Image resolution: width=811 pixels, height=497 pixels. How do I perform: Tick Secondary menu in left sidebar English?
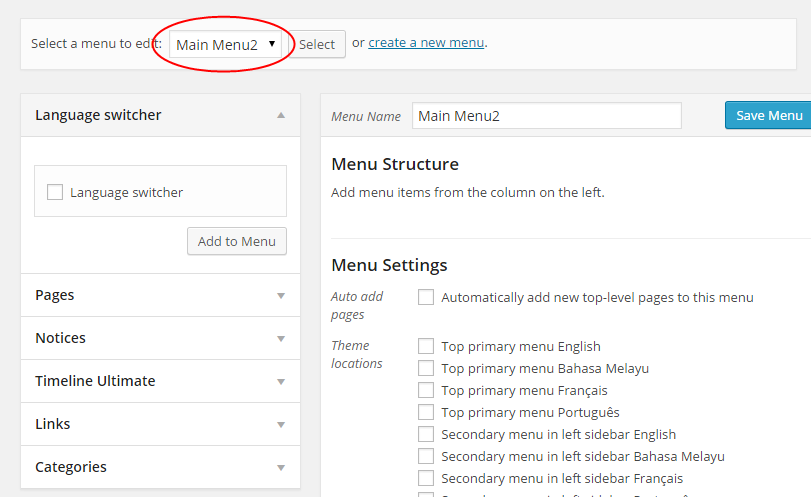pos(426,434)
